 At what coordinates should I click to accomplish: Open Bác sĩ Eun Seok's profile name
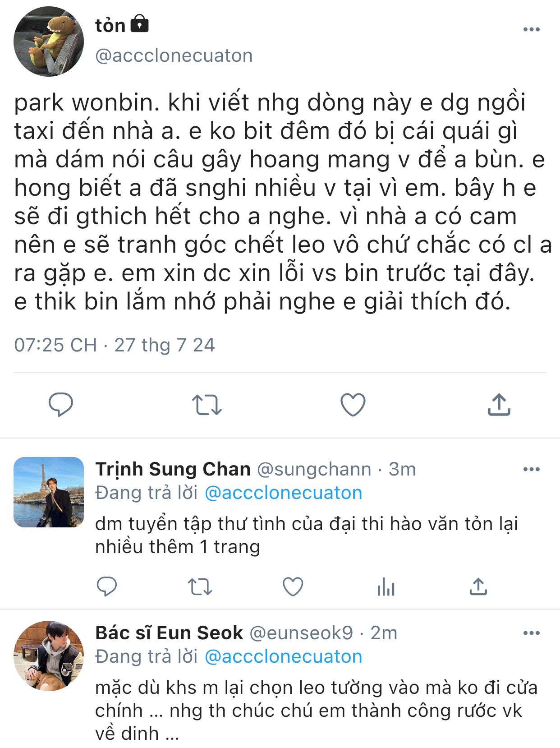pos(169,633)
